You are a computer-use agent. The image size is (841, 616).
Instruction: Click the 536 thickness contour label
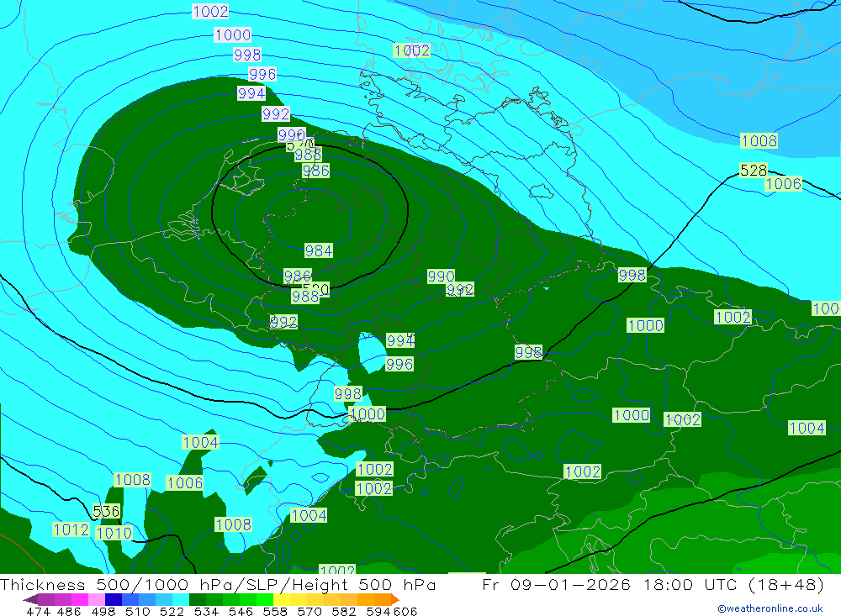coord(106,511)
